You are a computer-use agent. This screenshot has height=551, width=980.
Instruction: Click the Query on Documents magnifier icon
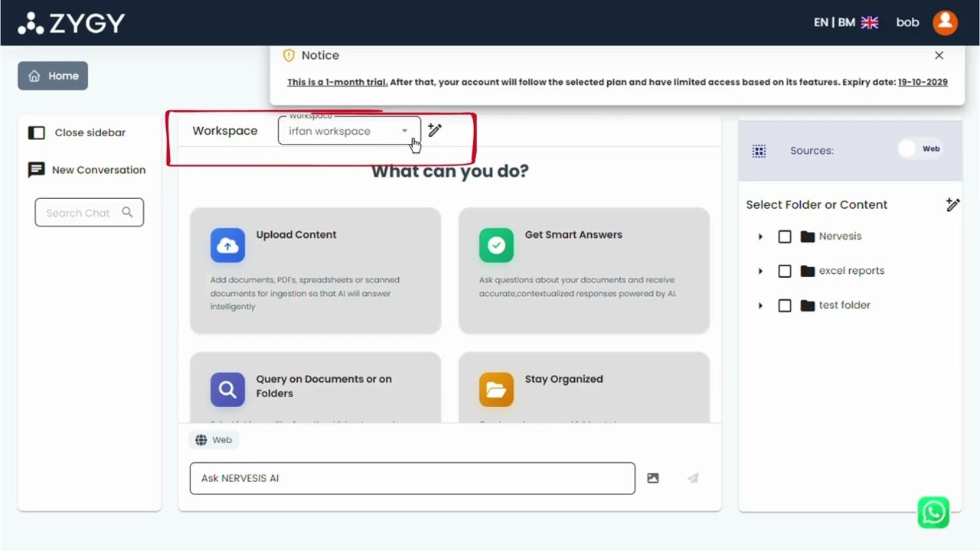point(227,390)
